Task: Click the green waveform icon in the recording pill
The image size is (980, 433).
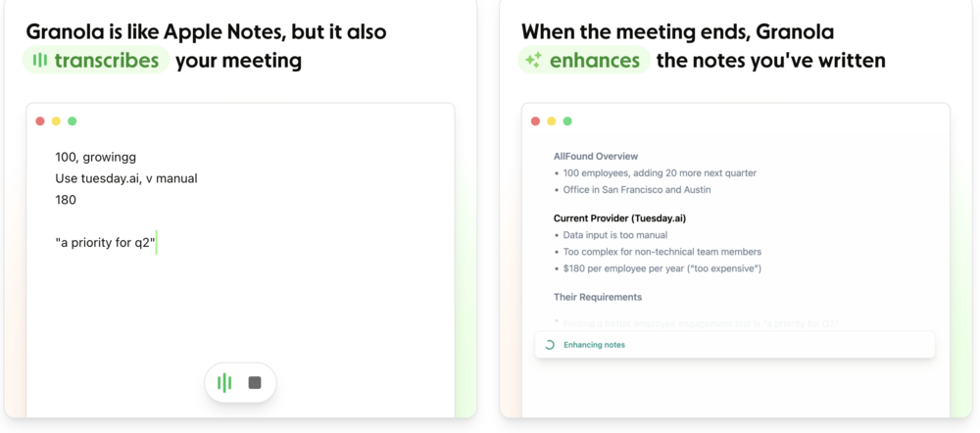Action: point(224,383)
